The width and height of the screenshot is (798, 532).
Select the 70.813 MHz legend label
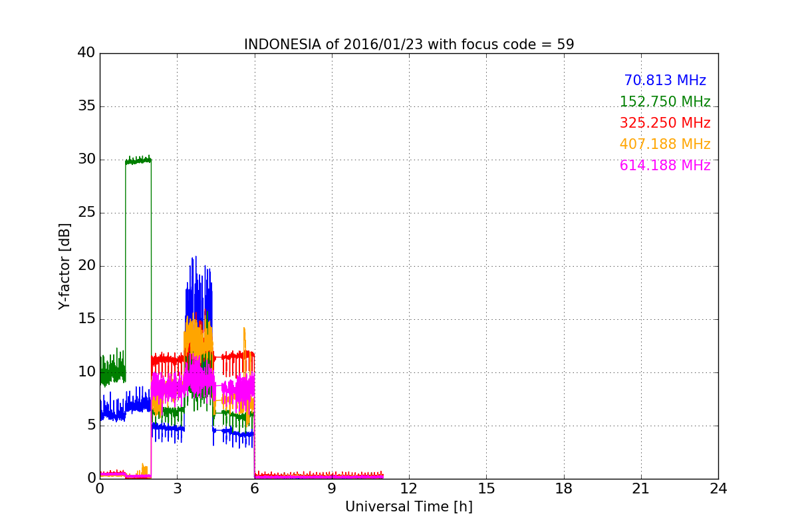point(665,80)
